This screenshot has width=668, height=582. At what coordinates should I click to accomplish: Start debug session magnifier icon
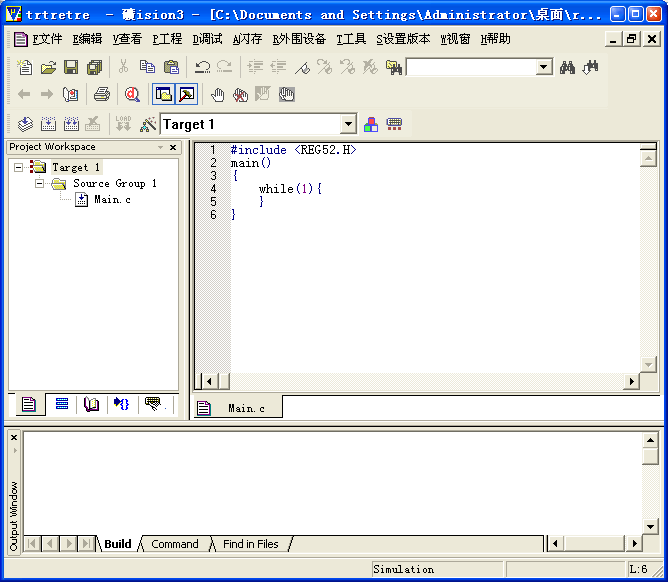[x=132, y=94]
